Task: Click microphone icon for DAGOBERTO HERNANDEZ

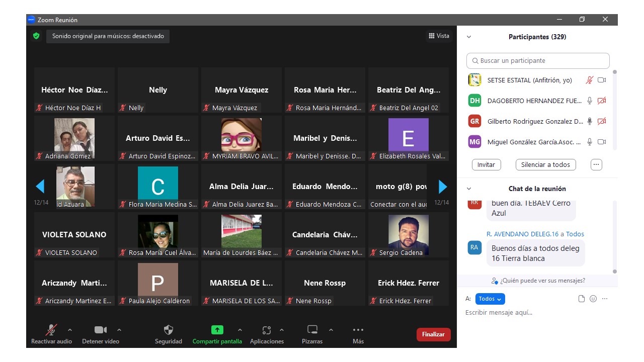Action: [590, 101]
